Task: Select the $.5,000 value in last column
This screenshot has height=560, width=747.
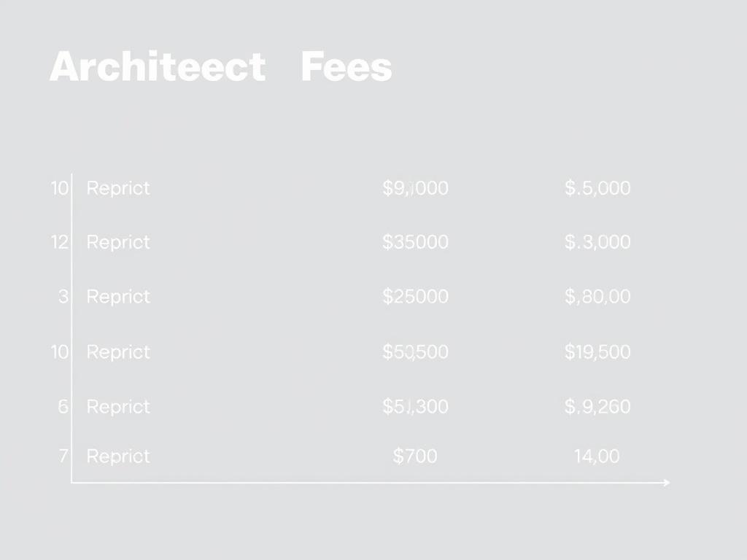Action: [597, 188]
